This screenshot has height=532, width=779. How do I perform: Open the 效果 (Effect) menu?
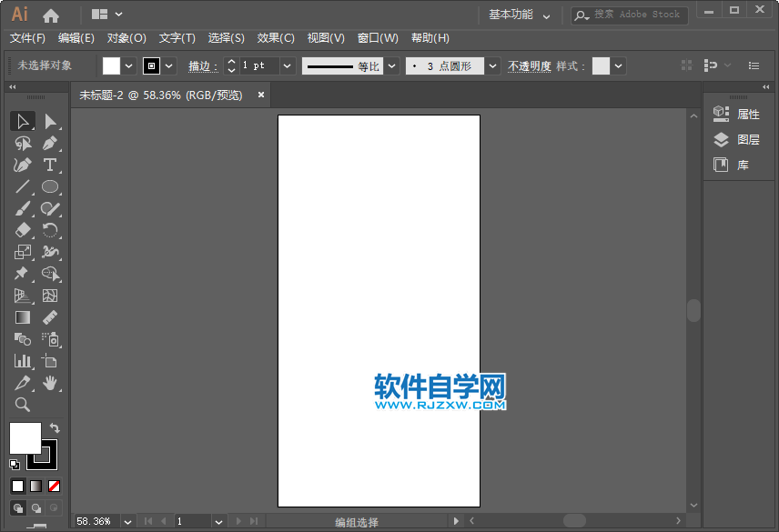274,38
